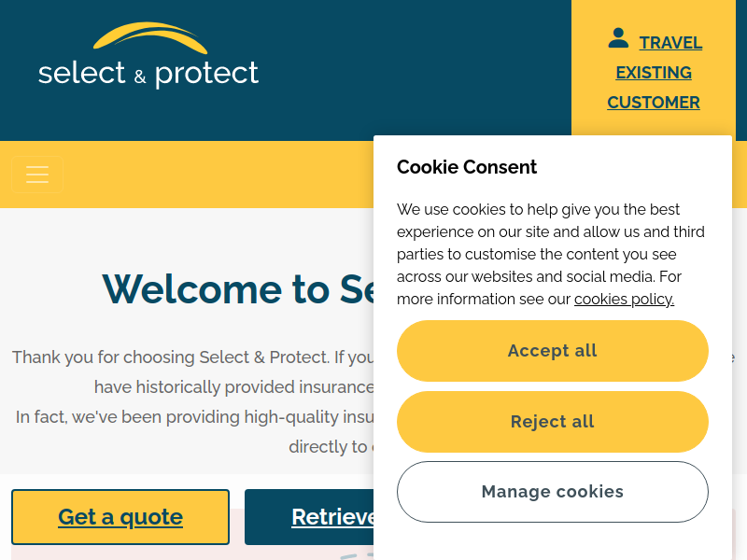Open the cookies policy link
The image size is (747, 560).
click(x=624, y=299)
